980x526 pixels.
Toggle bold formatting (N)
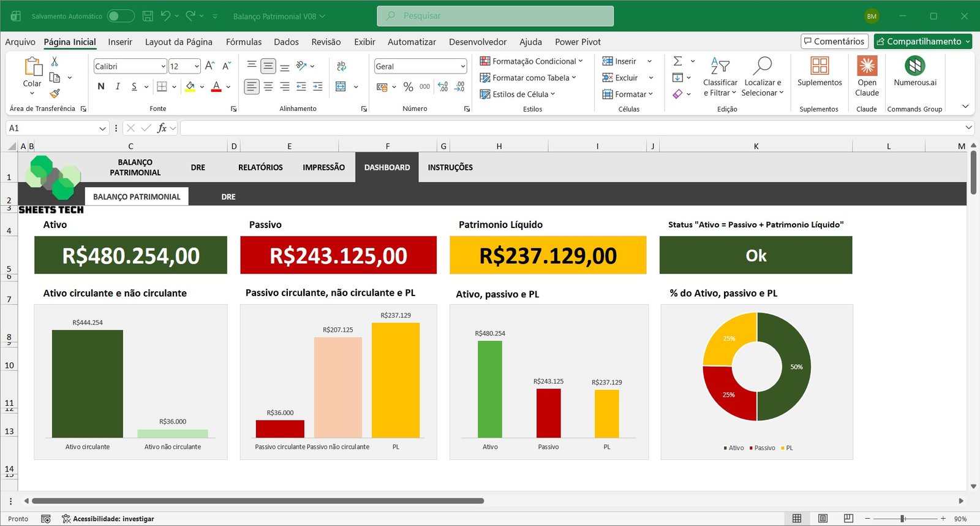coord(101,86)
